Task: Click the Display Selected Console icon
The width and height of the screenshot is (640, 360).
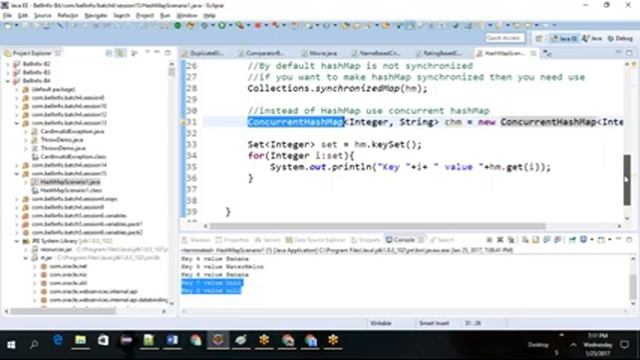Action: coord(583,240)
